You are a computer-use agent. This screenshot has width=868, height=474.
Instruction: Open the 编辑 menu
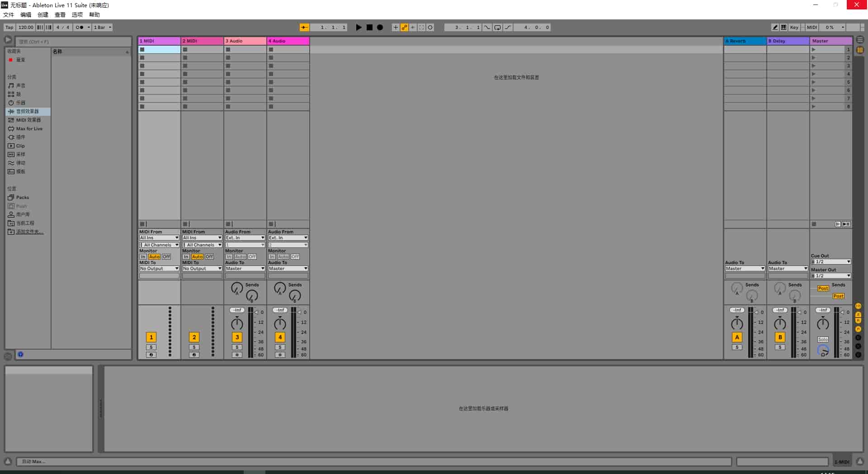(26, 15)
